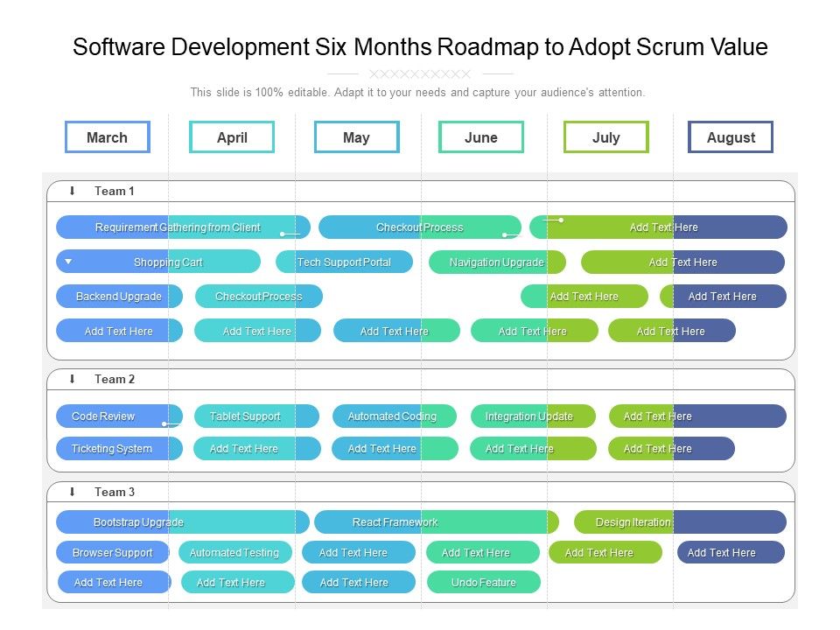Select the Automated Testing bar
This screenshot has width=840, height=630.
click(x=234, y=552)
